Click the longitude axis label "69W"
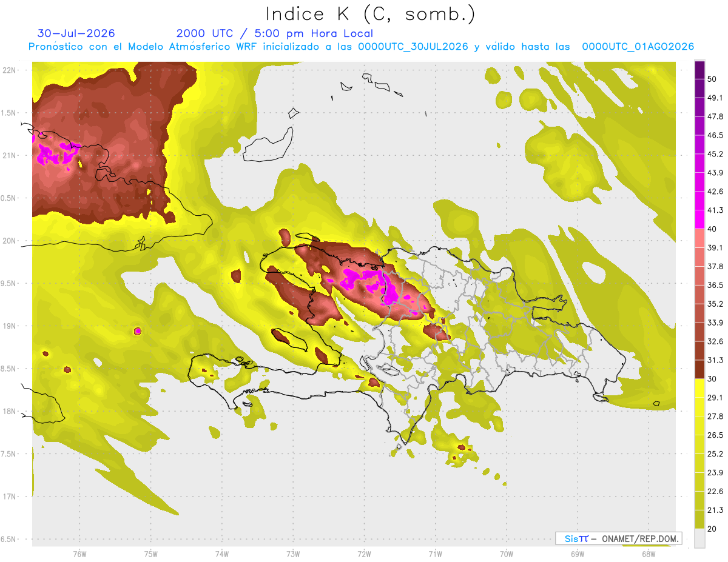This screenshot has height=562, width=728. coord(577,554)
